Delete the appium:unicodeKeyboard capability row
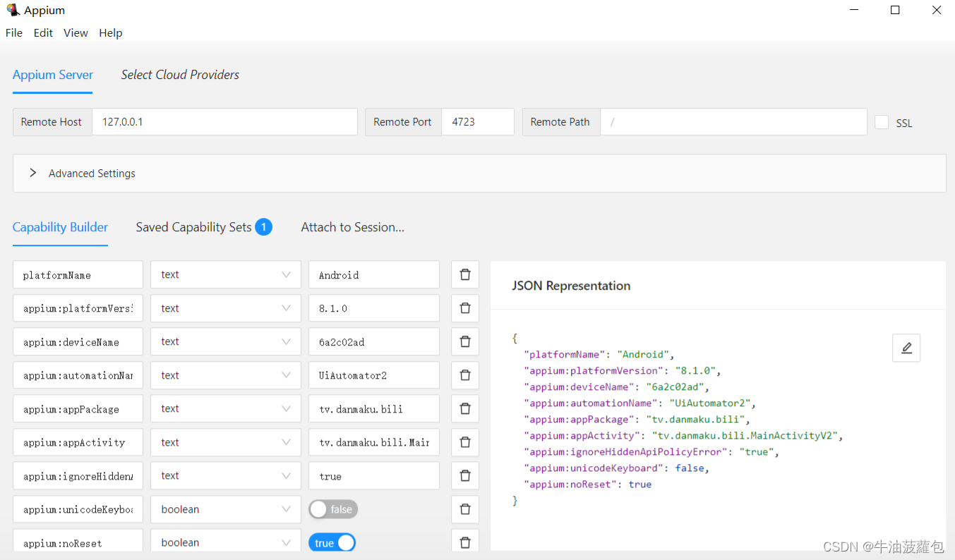 pos(465,509)
